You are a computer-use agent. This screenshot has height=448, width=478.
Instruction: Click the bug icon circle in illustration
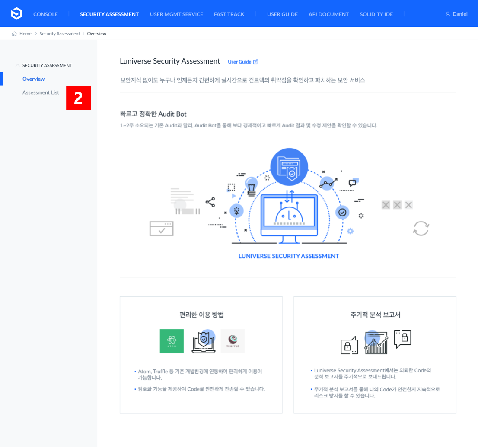click(x=236, y=210)
